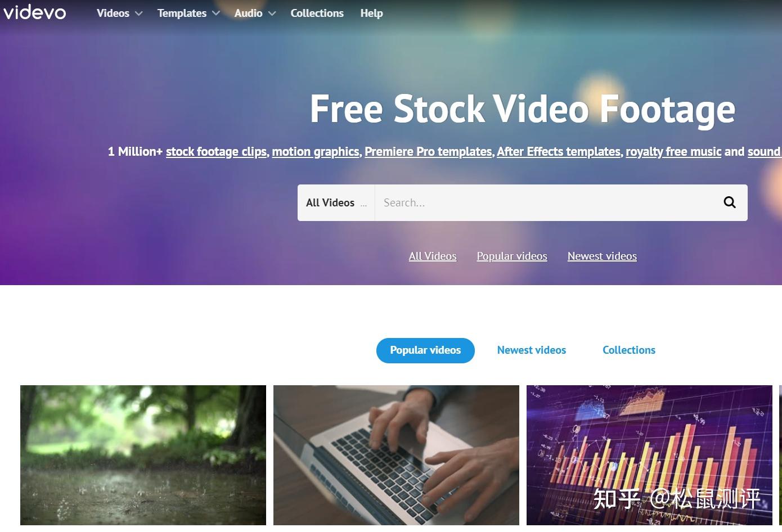Open the laptop typing hands video thumbnail
This screenshot has width=782, height=532.
click(x=396, y=455)
